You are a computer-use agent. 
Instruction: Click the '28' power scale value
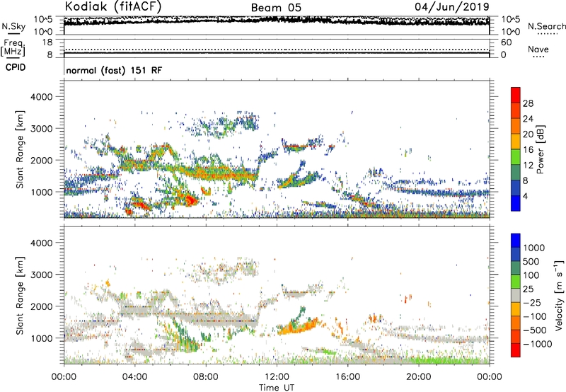tap(528, 103)
